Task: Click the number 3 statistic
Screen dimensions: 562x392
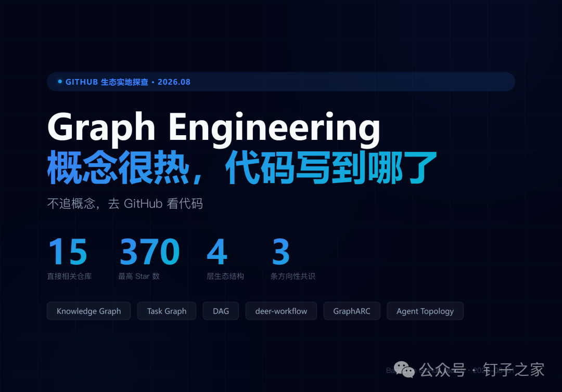Action: tap(280, 252)
